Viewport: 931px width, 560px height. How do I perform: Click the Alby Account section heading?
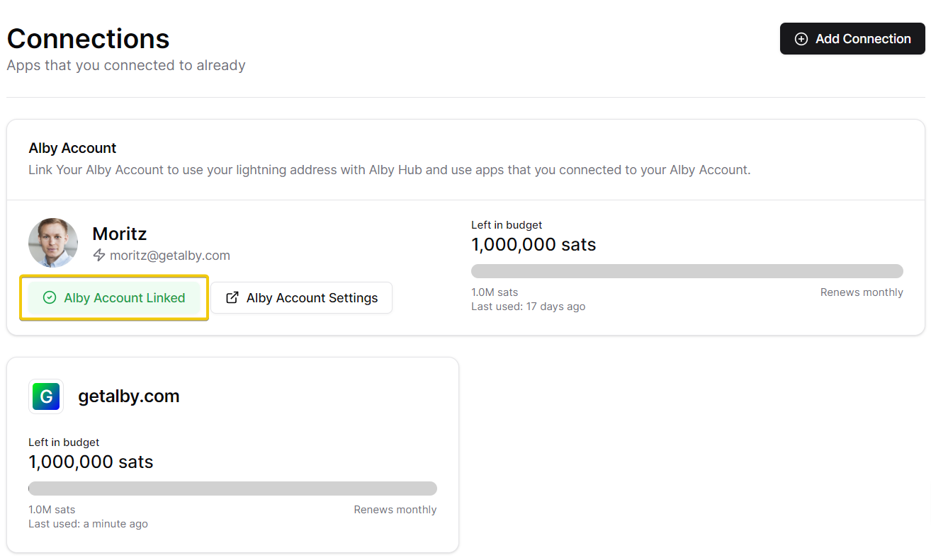tap(72, 148)
